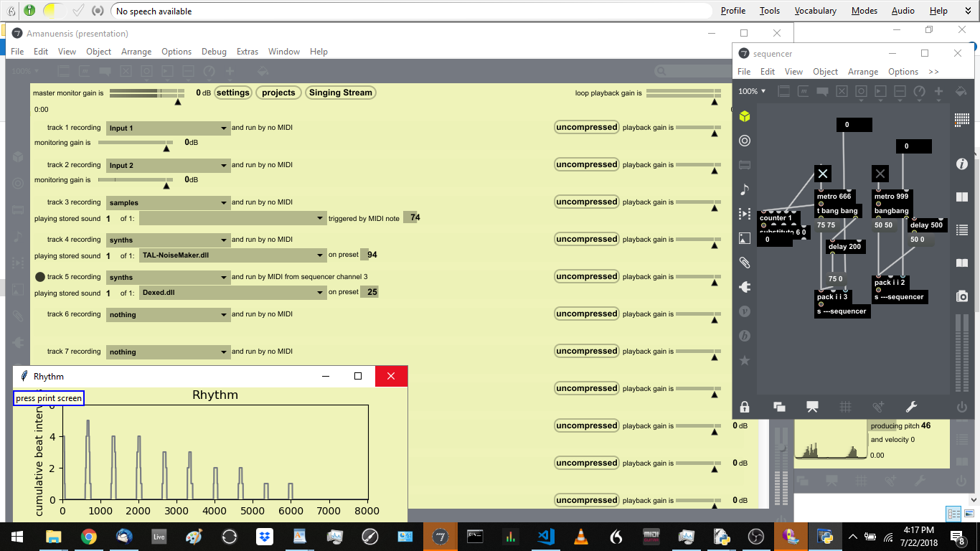980x551 pixels.
Task: Click the lock patcher icon in sequencer
Action: pyautogui.click(x=745, y=407)
